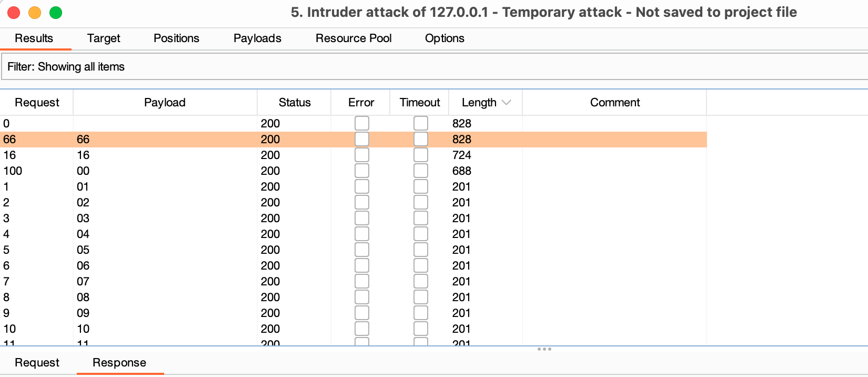Screen dimensions: 868x377
Task: Check the Error box in row 0
Action: click(362, 123)
